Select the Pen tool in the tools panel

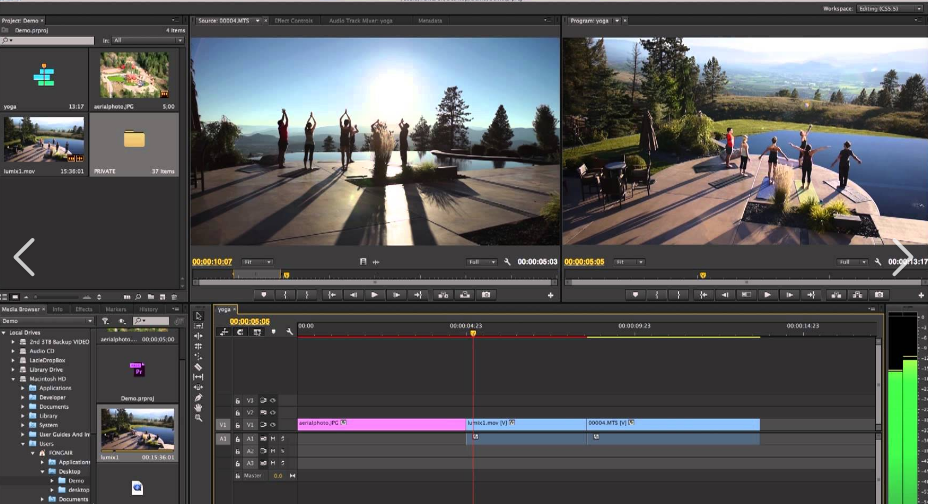click(x=199, y=397)
